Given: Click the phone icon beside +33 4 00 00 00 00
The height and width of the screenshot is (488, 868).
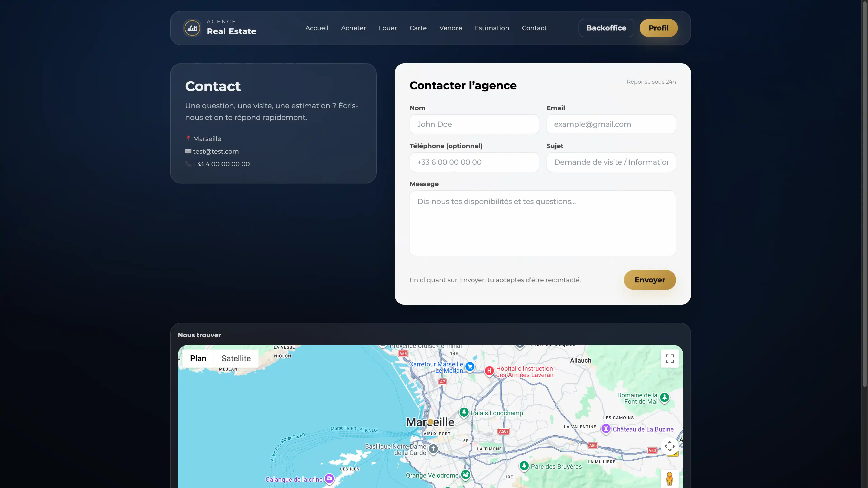Looking at the screenshot, I should click(x=188, y=164).
